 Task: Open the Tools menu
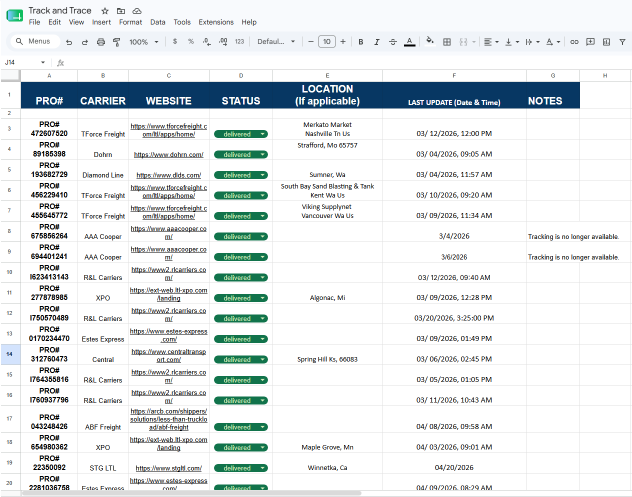pos(182,22)
